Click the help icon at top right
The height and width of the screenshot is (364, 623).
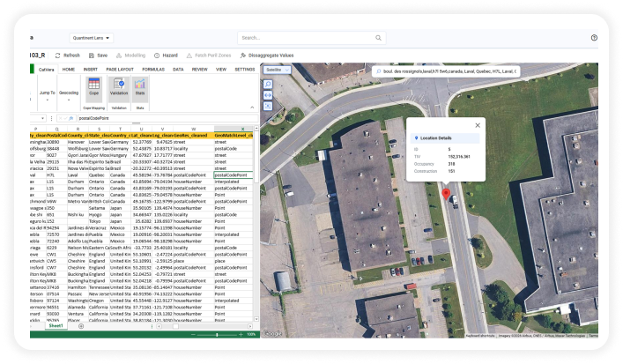coord(594,38)
